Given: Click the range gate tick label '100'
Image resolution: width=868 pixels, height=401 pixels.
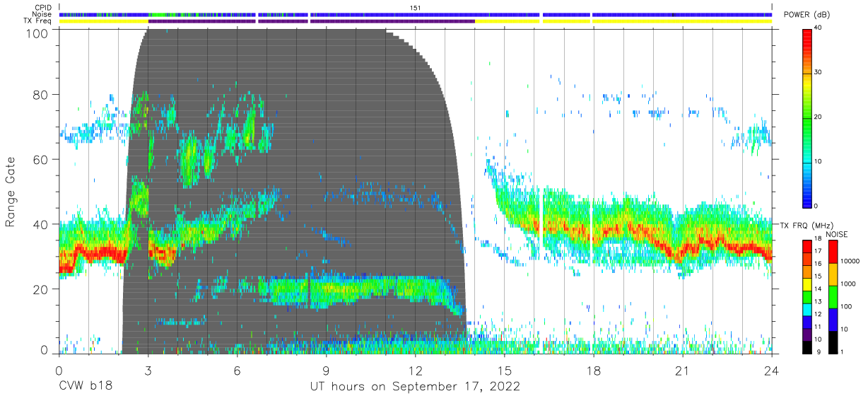Looking at the screenshot, I should tap(38, 33).
